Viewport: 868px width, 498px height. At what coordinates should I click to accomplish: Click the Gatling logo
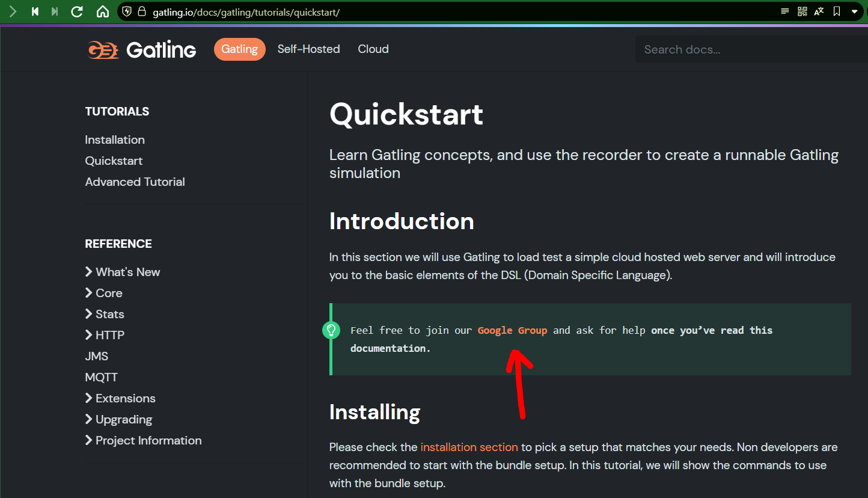(142, 49)
